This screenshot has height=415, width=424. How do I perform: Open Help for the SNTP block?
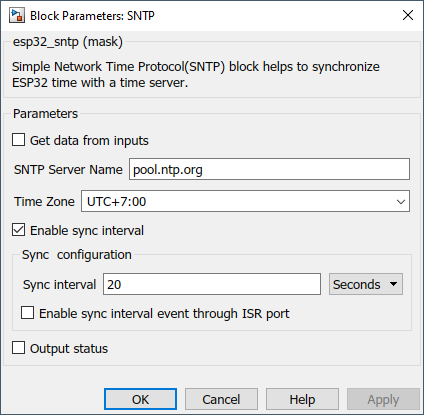[x=302, y=399]
